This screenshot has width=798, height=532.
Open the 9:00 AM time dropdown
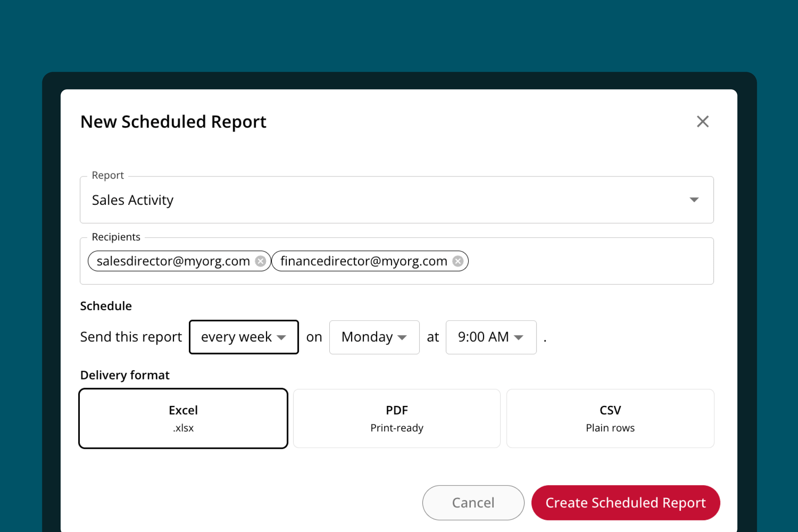coord(491,337)
